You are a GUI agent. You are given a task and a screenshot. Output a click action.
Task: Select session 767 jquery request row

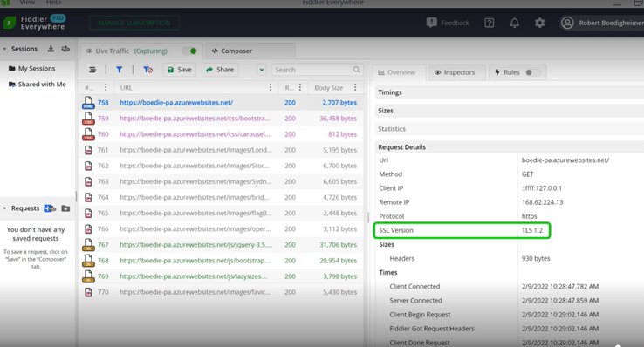pos(222,245)
